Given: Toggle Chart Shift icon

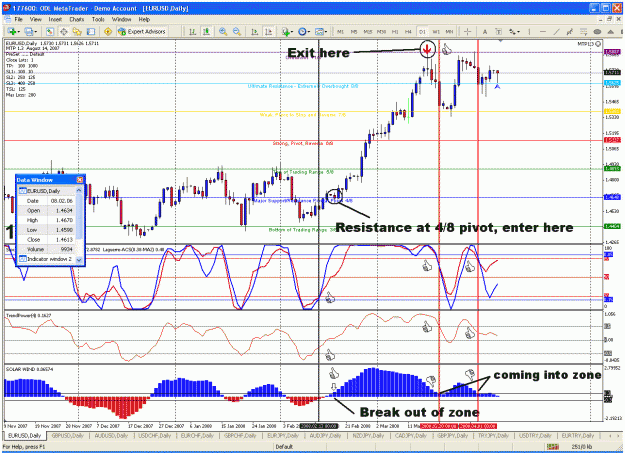Looking at the screenshot, I should click(268, 32).
